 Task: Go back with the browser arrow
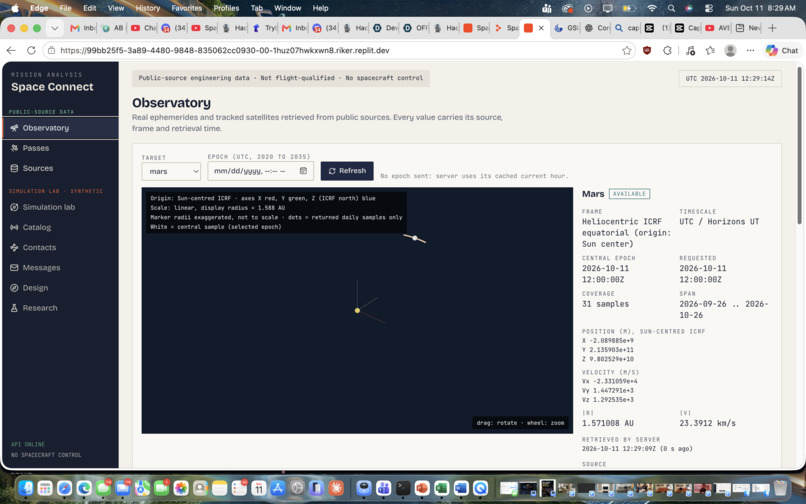tap(11, 50)
